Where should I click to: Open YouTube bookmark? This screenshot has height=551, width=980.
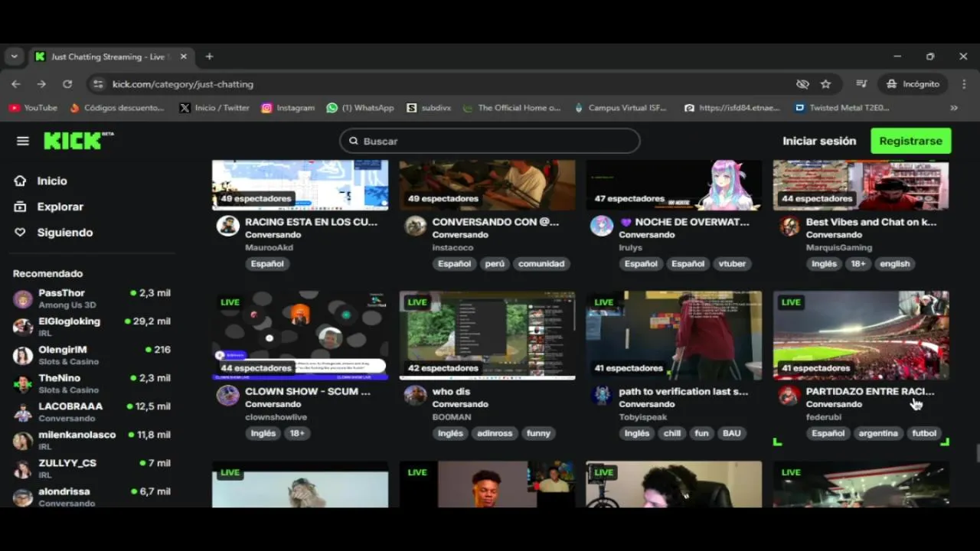click(x=34, y=108)
